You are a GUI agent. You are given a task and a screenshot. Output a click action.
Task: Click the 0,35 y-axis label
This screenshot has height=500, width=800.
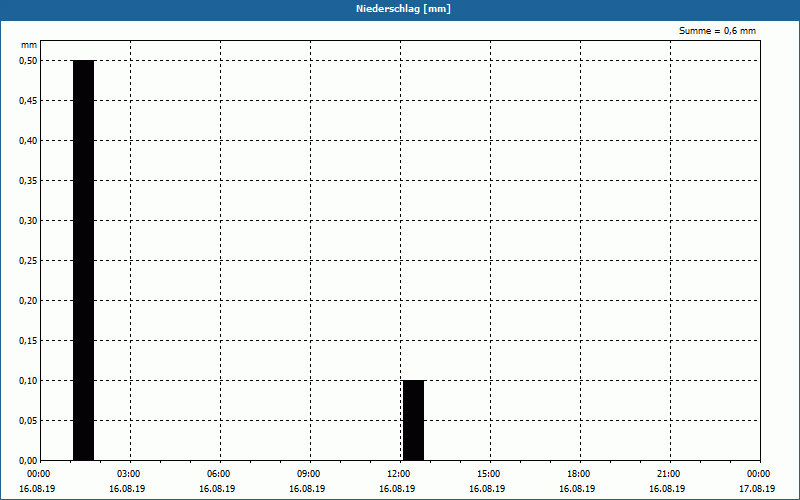click(x=28, y=181)
